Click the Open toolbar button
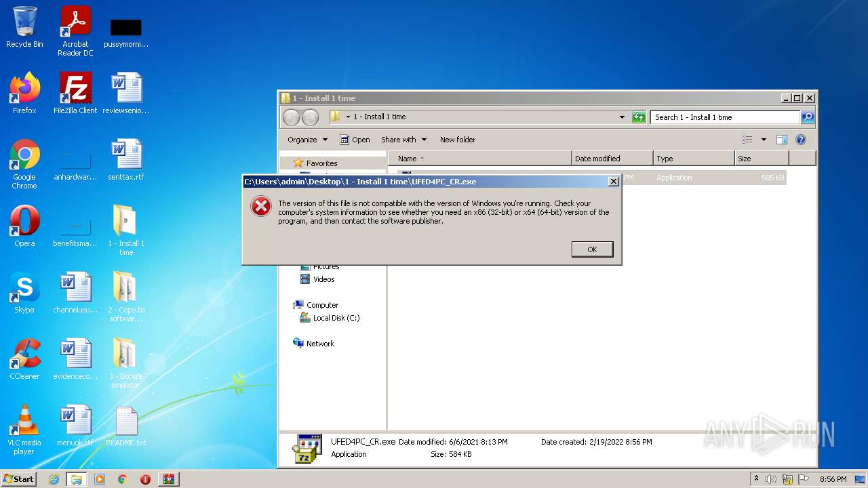The width and height of the screenshot is (868, 488). click(x=355, y=140)
